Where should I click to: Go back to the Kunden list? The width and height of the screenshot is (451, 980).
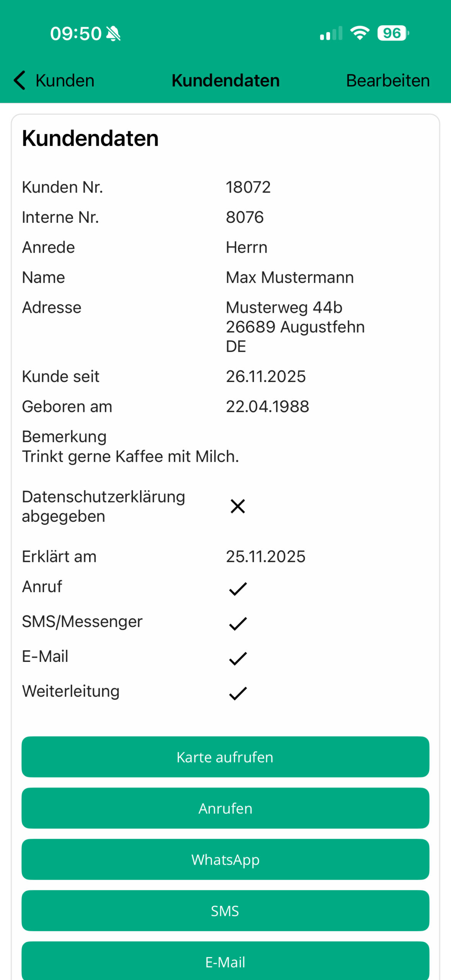[x=64, y=80]
